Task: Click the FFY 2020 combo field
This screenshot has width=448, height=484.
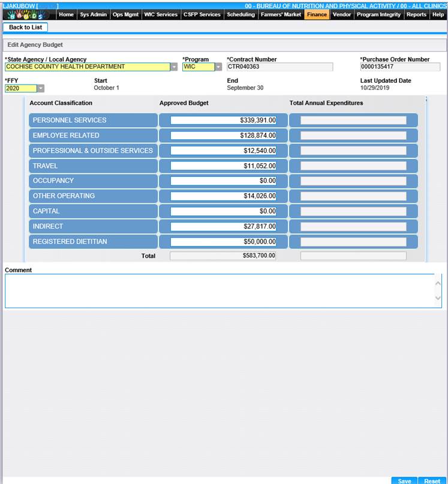Action: tap(21, 88)
